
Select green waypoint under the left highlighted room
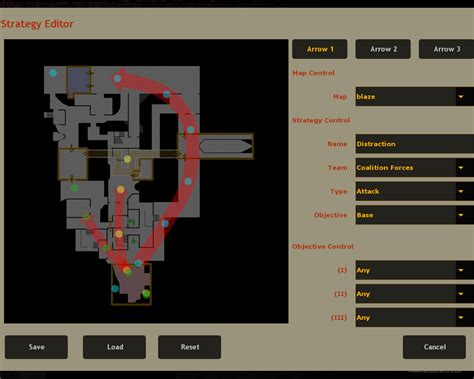(74, 188)
